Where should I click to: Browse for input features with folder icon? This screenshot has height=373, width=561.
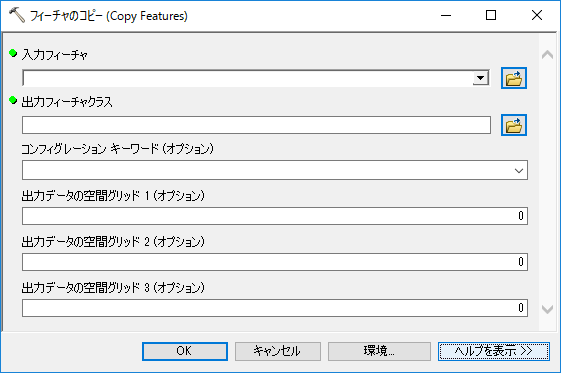514,78
